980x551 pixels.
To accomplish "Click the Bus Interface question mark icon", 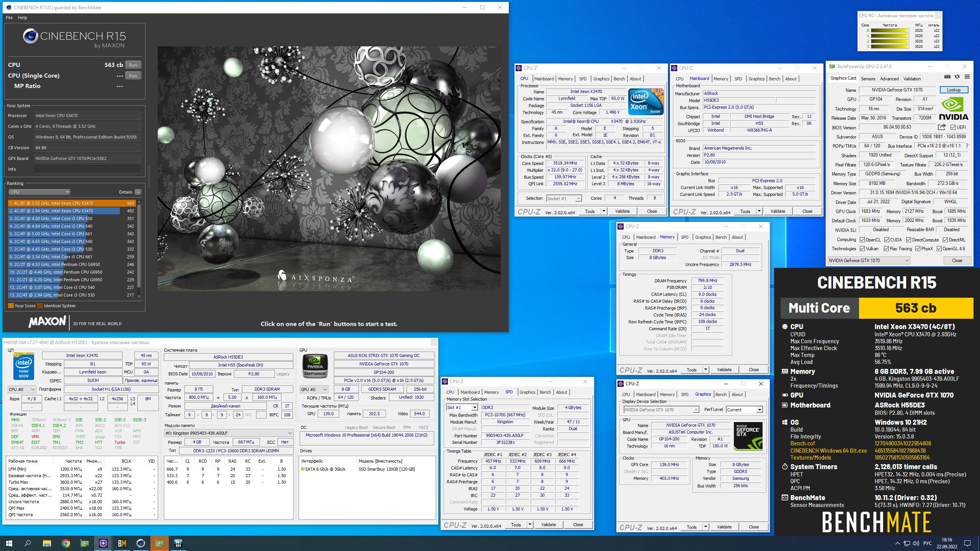I will 967,146.
